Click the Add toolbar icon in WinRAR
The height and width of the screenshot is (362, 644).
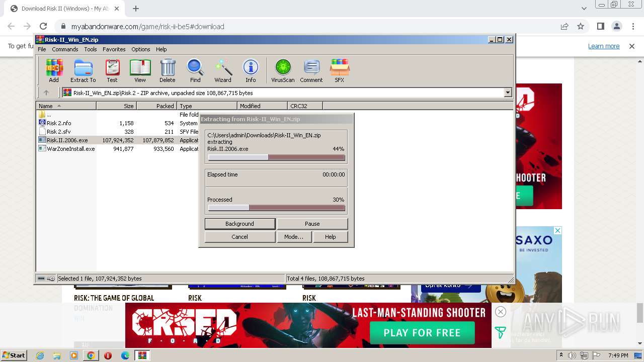pyautogui.click(x=54, y=70)
